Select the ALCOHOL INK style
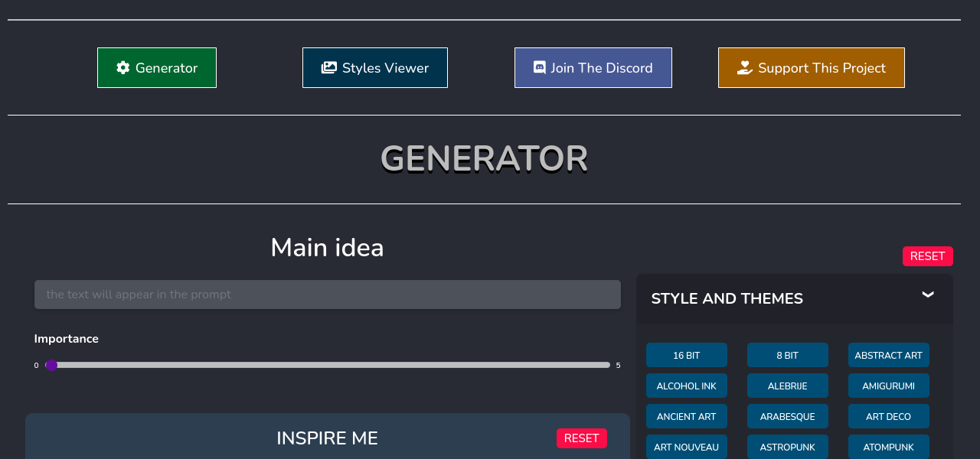Viewport: 980px width, 459px height. coord(686,386)
